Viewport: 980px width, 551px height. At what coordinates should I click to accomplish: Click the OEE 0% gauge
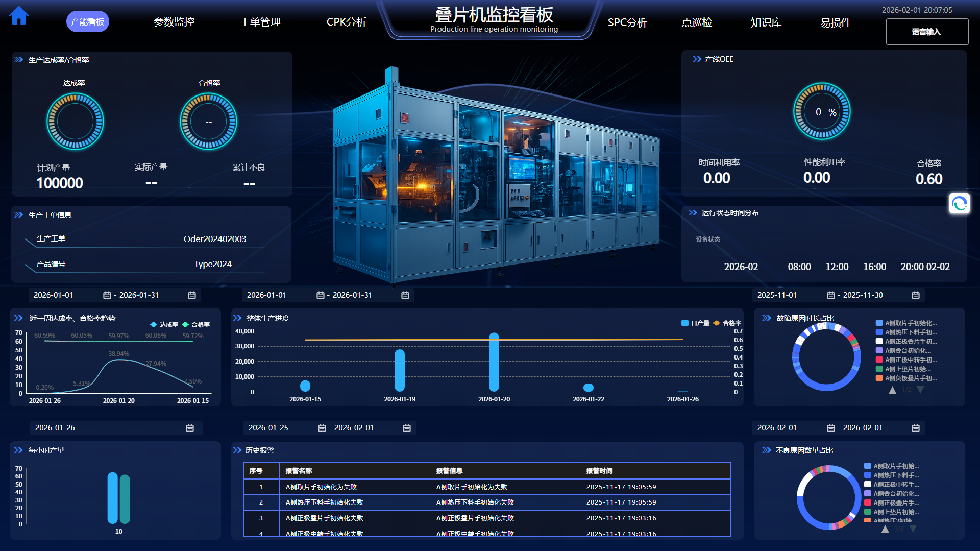pos(822,111)
